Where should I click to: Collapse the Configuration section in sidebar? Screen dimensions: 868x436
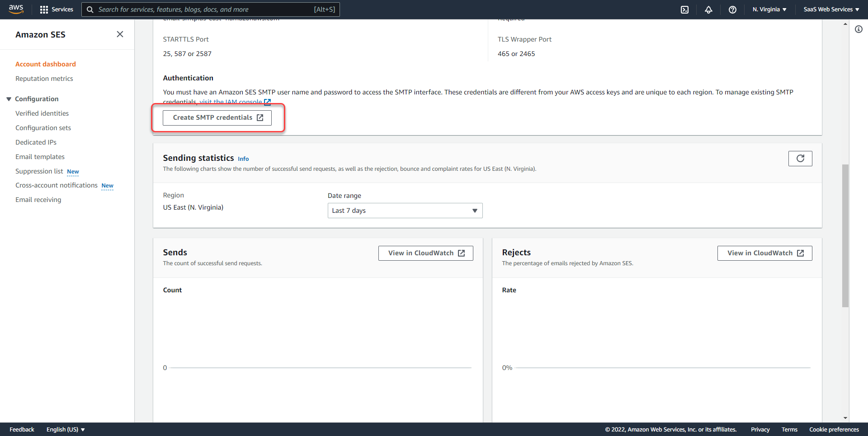pyautogui.click(x=9, y=99)
